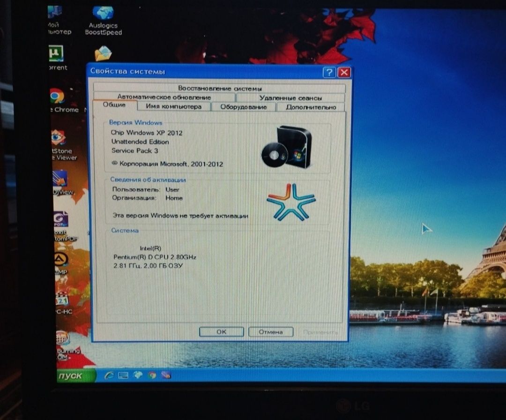506x420 pixels.
Task: Open the пуск Start menu
Action: coord(76,376)
